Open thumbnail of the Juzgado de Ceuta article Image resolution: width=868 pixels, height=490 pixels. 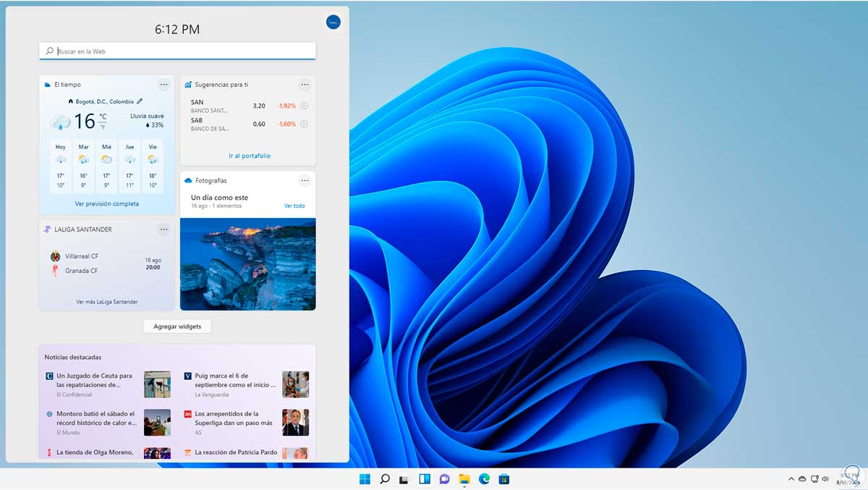point(157,384)
